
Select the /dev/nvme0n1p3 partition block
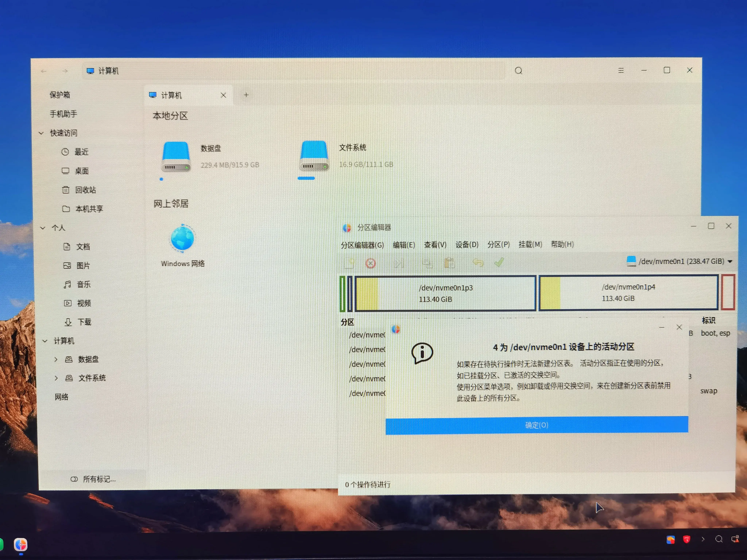tap(445, 293)
